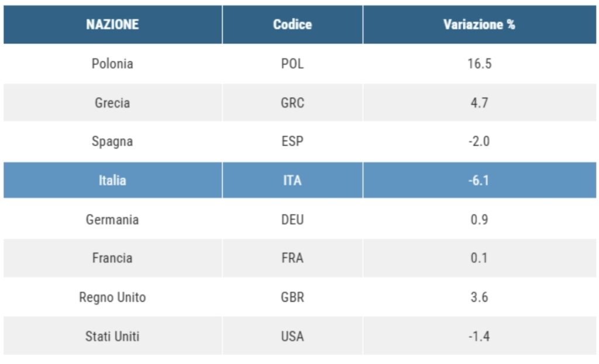Select the Stati Uniti cell
The height and width of the screenshot is (364, 599).
coord(113,336)
